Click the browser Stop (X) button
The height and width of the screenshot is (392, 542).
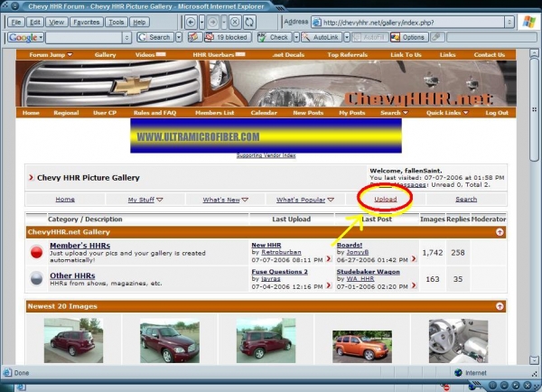(235, 21)
